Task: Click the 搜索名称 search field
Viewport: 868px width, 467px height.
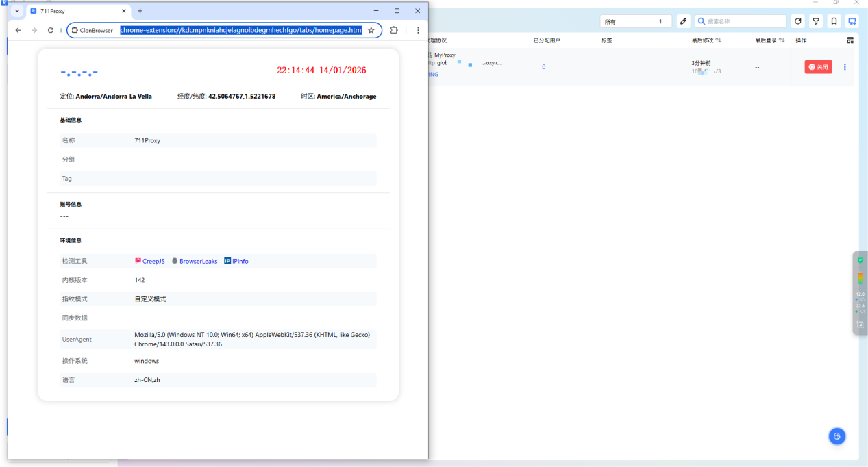Action: (x=745, y=22)
